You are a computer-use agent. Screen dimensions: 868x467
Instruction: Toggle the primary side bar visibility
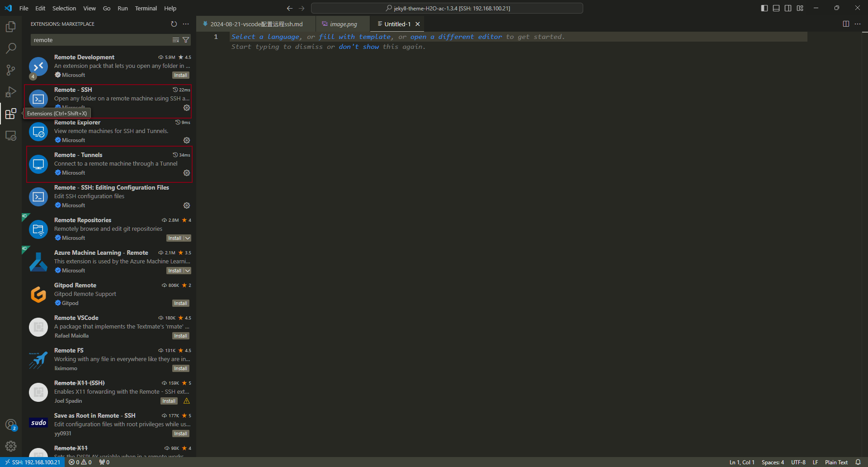click(764, 8)
